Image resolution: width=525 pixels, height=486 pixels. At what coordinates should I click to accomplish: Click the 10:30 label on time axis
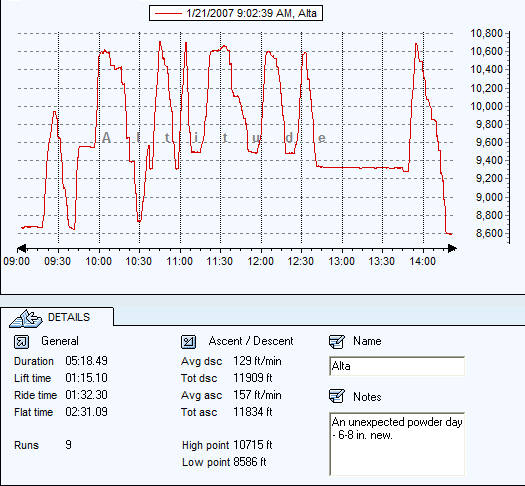(x=139, y=261)
